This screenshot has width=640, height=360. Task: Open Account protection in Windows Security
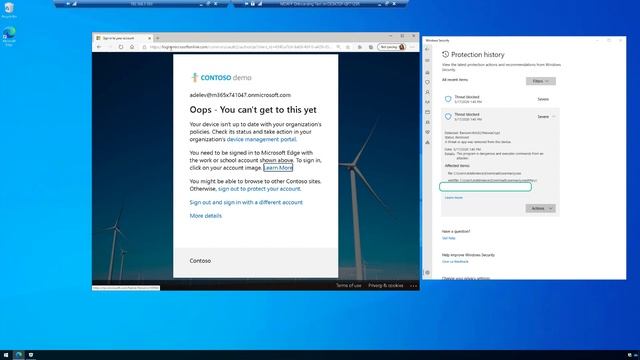point(427,92)
